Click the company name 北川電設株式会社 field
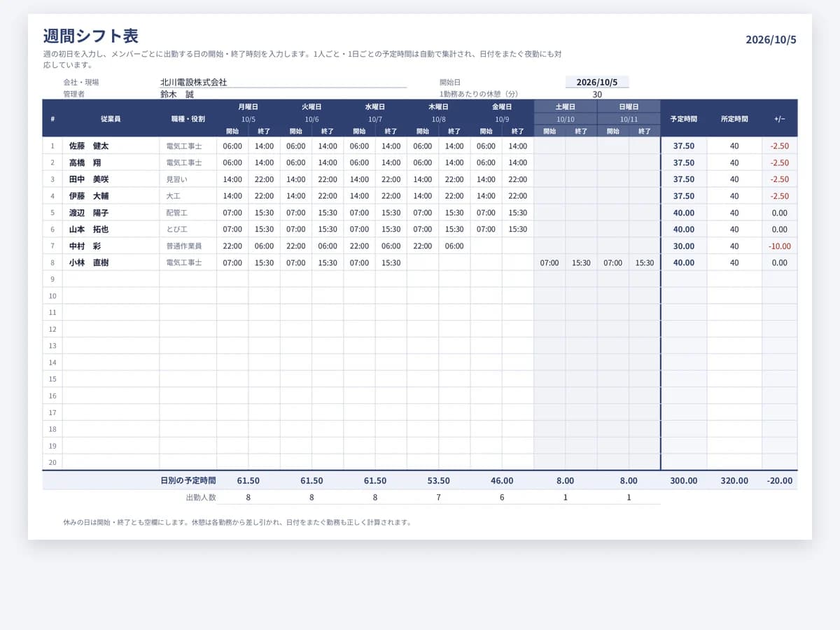The height and width of the screenshot is (630, 840). click(x=283, y=82)
